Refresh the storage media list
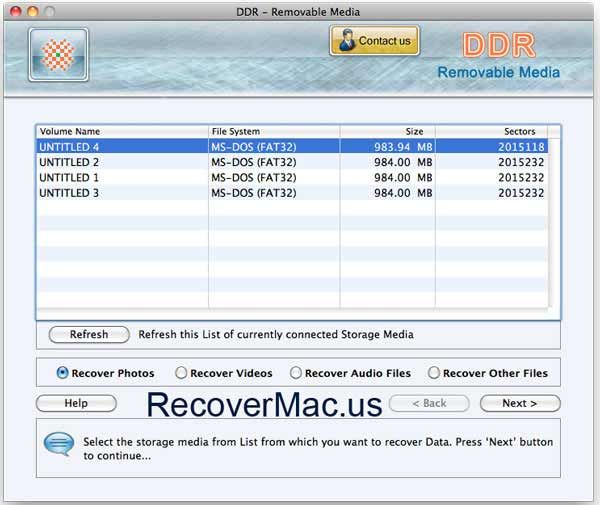Image resolution: width=600 pixels, height=505 pixels. (x=89, y=334)
